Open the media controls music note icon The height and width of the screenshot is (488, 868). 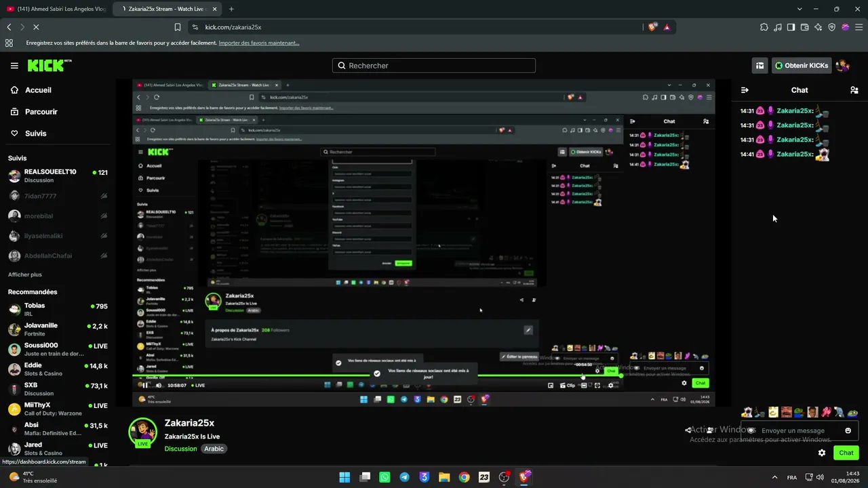(778, 27)
